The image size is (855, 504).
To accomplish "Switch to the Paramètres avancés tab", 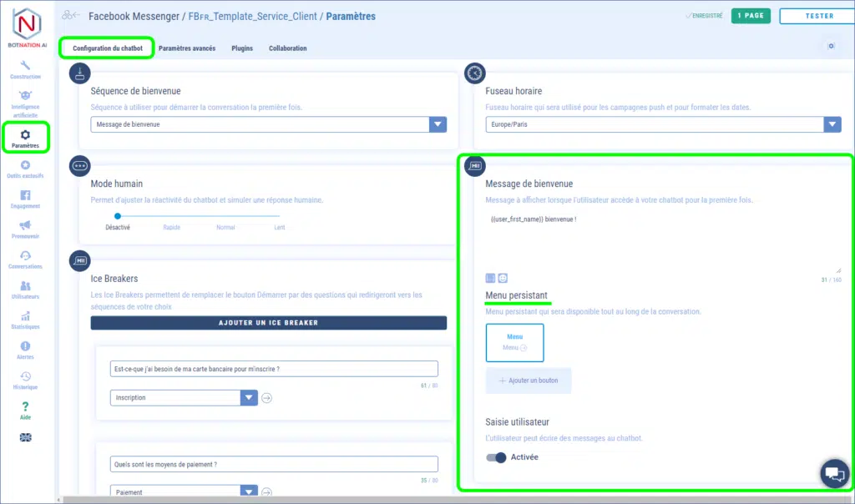I will 187,48.
